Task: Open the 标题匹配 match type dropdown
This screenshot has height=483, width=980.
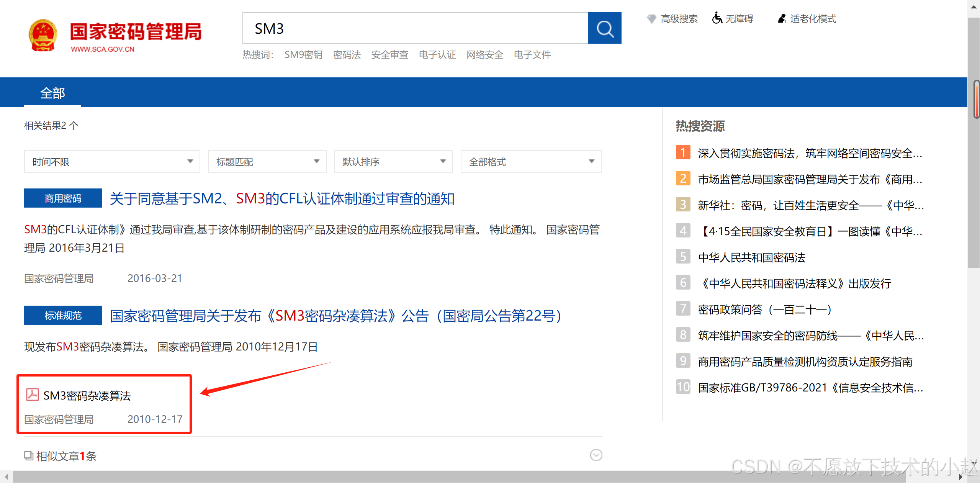Action: [267, 162]
